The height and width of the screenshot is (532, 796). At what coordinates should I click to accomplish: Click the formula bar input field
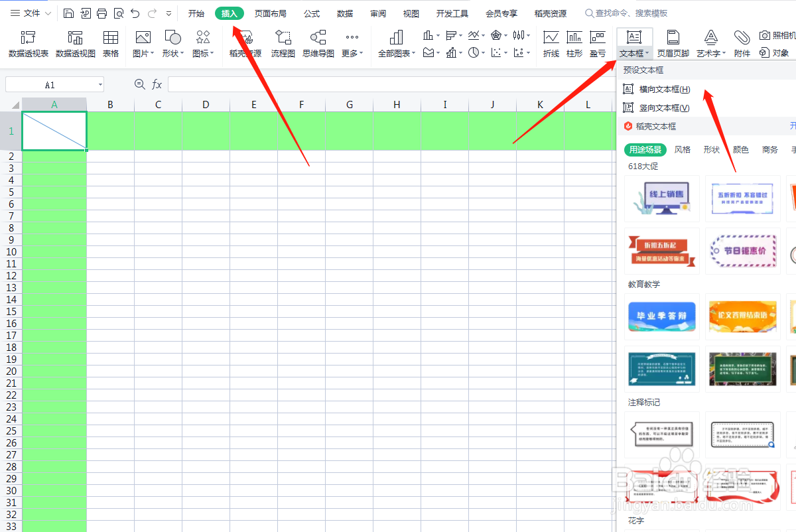(x=391, y=84)
